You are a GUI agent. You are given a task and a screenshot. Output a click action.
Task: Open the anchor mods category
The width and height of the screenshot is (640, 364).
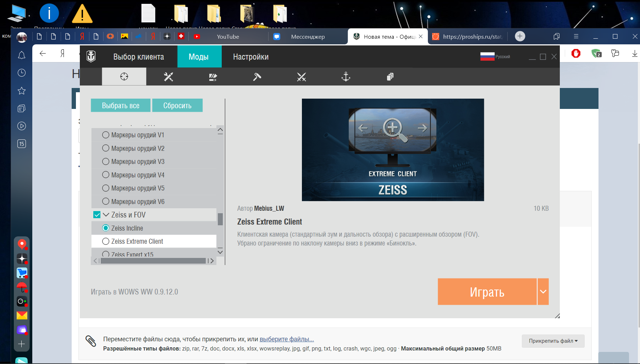346,77
